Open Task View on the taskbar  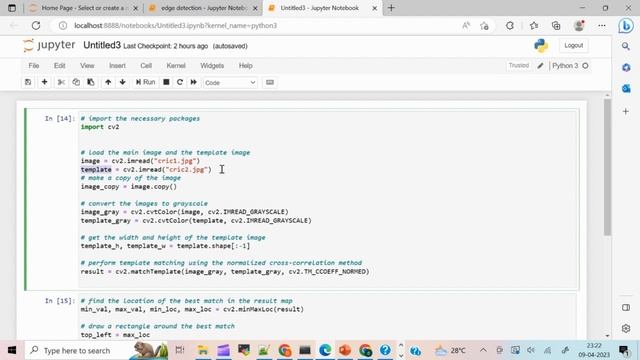(180, 350)
